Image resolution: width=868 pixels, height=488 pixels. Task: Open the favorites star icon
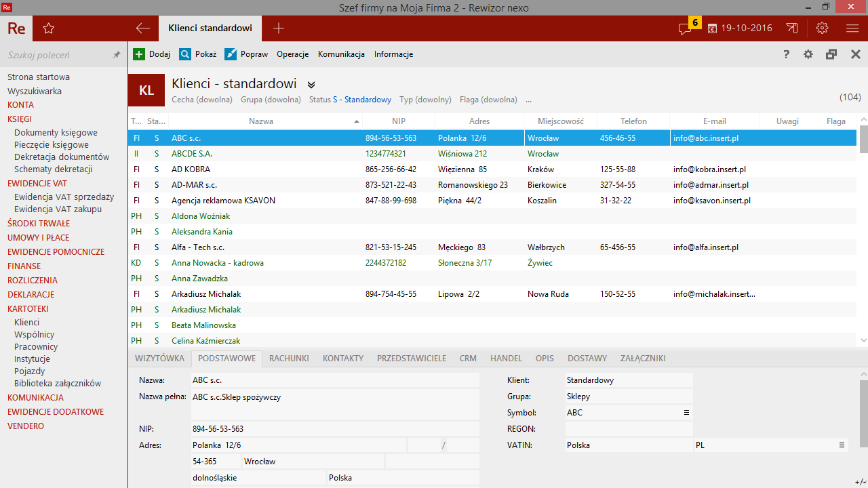(x=48, y=28)
